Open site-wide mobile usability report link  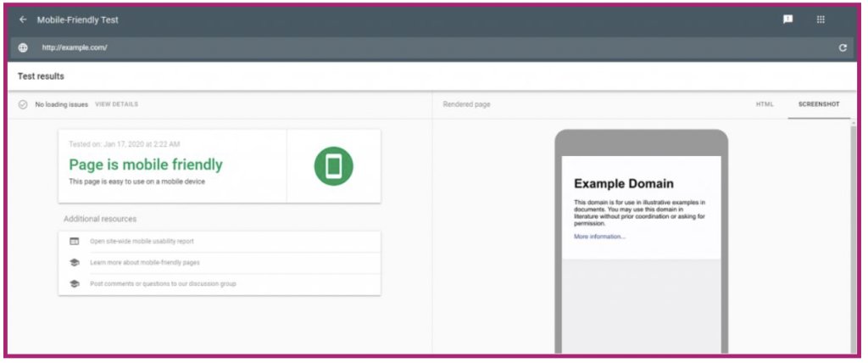142,241
